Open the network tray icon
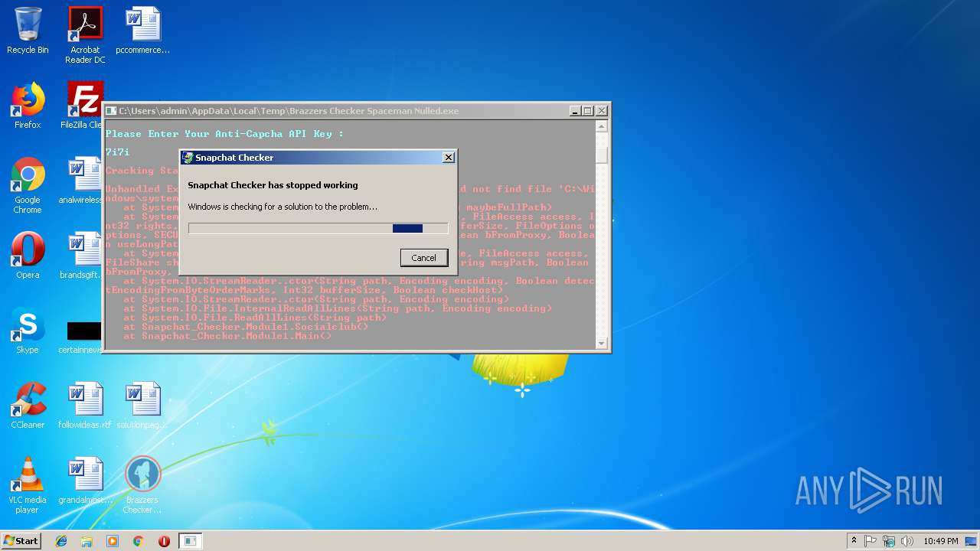The height and width of the screenshot is (551, 980). pyautogui.click(x=889, y=541)
